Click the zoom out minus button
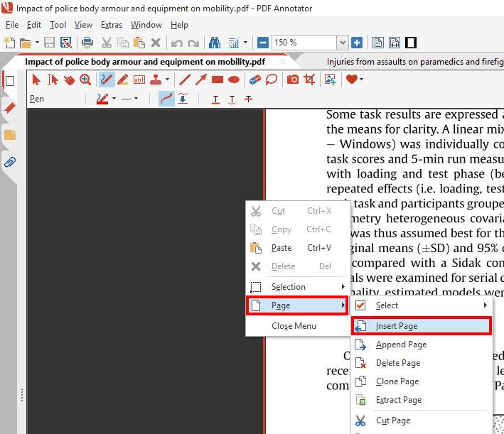 [262, 43]
